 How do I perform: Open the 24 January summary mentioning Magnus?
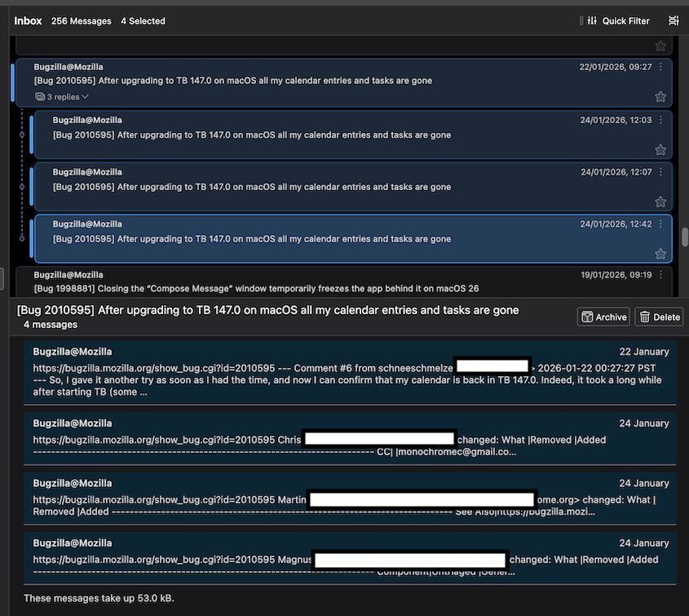click(x=350, y=557)
